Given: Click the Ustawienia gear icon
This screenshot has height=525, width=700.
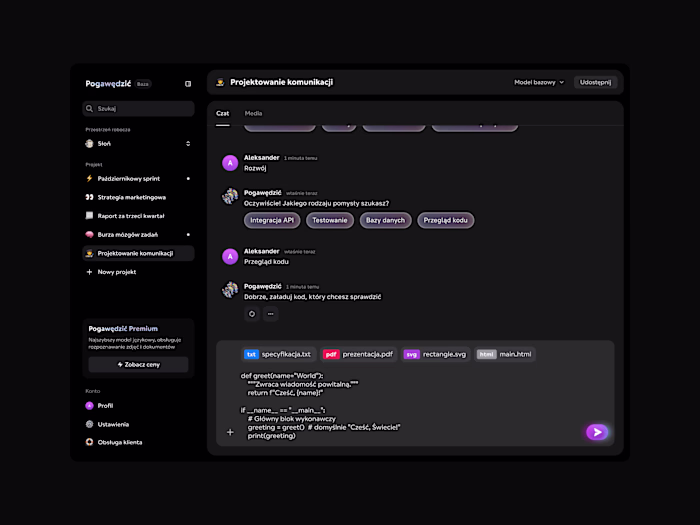Looking at the screenshot, I should click(89, 424).
